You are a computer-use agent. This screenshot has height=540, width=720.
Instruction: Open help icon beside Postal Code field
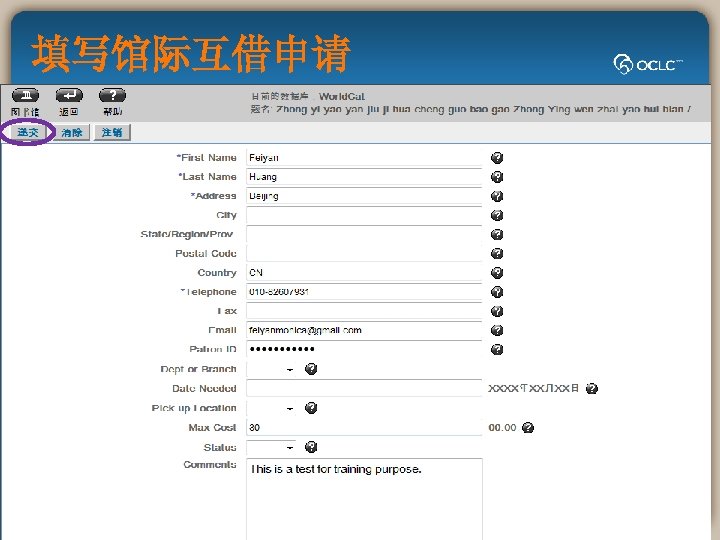(497, 253)
